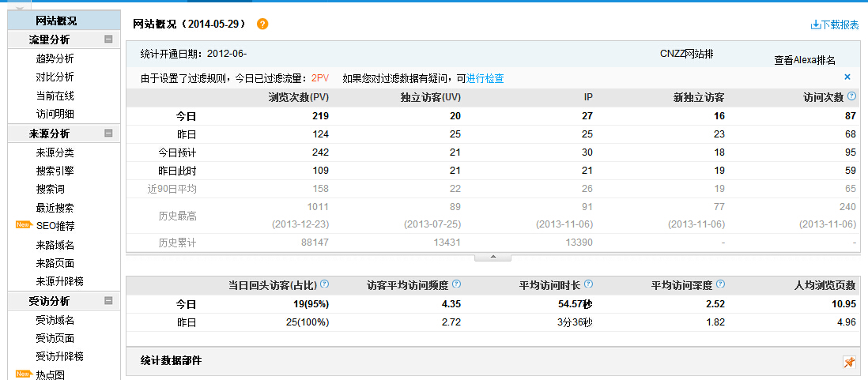Click help icon next to 平均访问深度
868x380 pixels.
click(720, 284)
